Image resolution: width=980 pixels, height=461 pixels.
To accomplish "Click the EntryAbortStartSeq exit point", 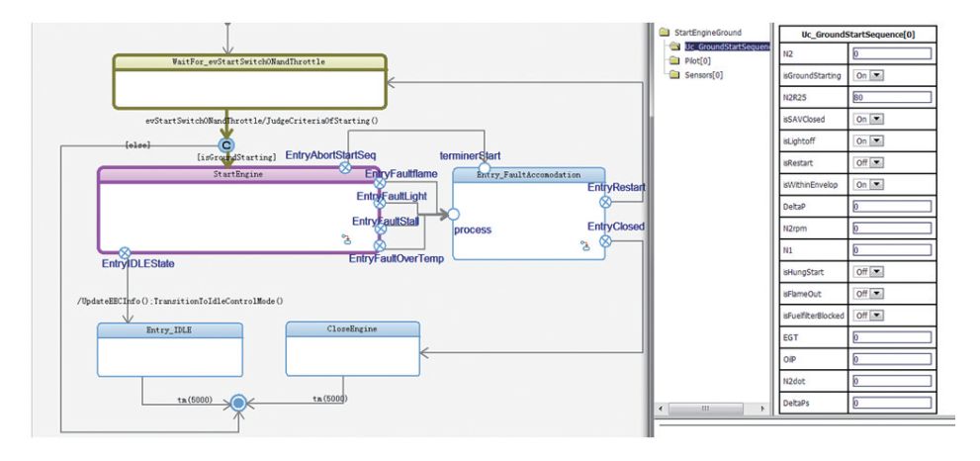I will point(344,167).
